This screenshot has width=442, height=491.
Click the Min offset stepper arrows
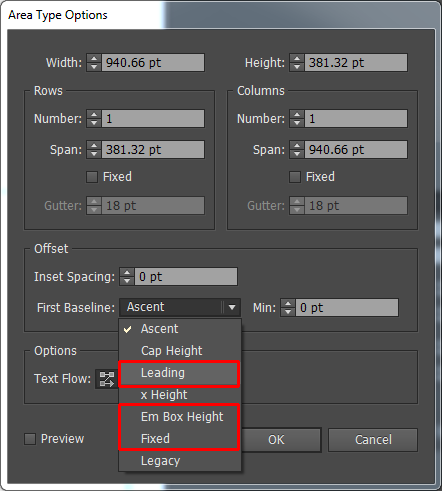tap(288, 308)
